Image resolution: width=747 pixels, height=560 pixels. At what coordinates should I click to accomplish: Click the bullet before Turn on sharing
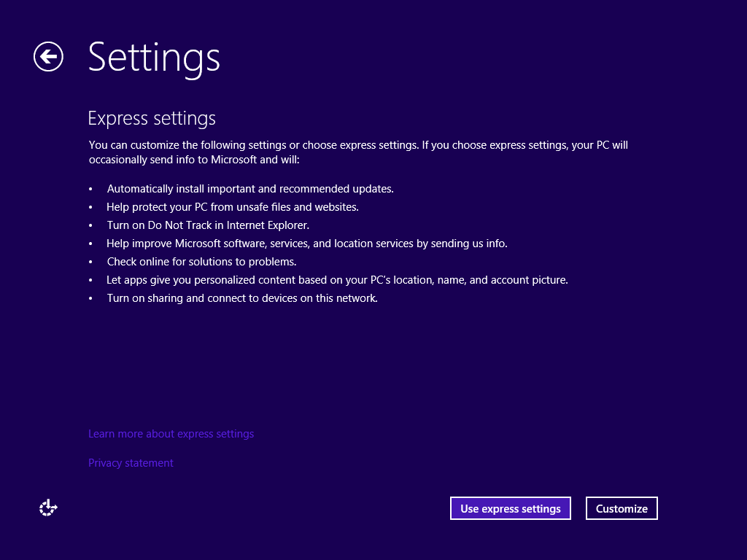tap(91, 299)
